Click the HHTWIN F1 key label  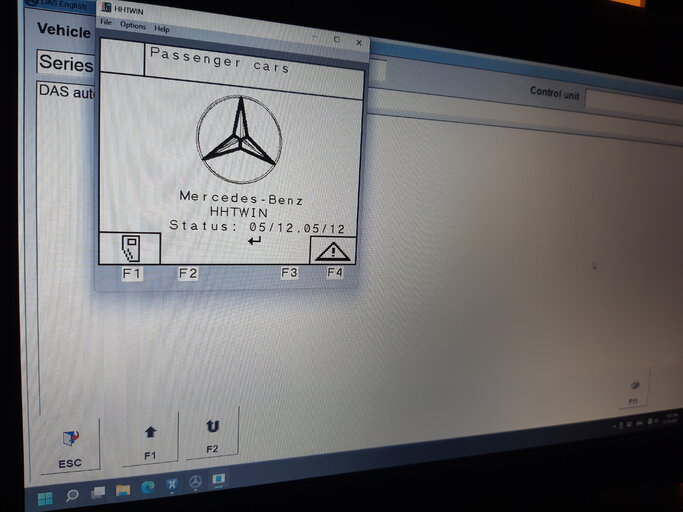tap(132, 274)
